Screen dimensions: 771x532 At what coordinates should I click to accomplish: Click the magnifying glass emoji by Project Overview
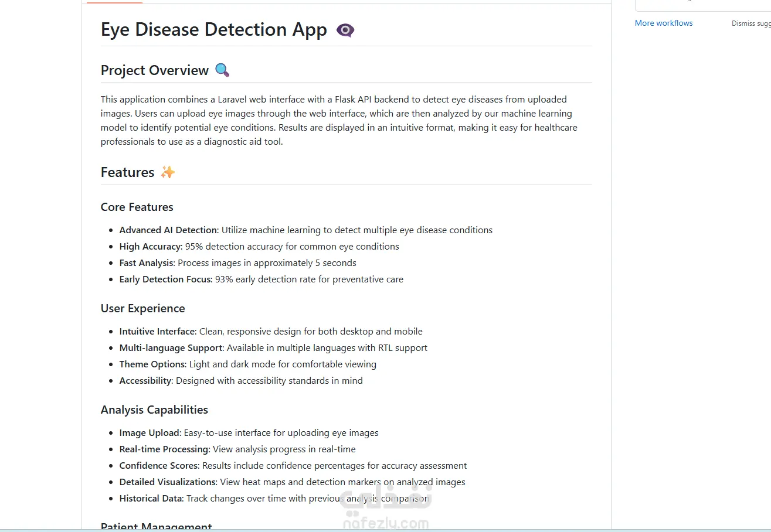coord(222,70)
